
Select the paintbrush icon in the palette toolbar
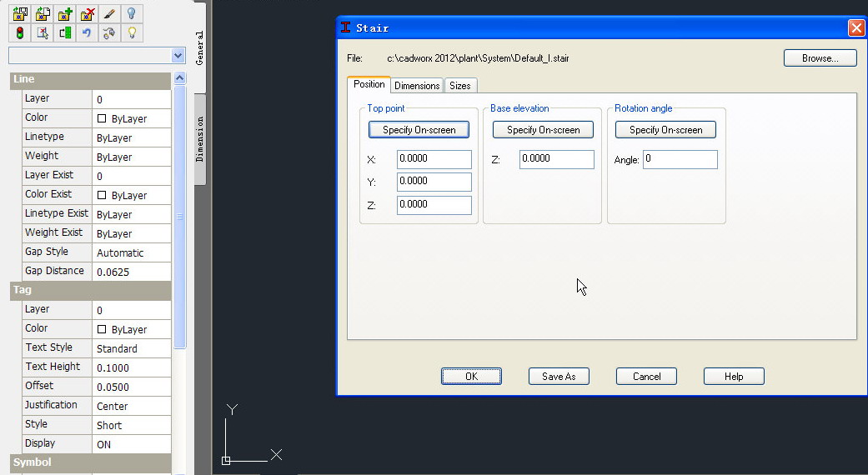109,14
